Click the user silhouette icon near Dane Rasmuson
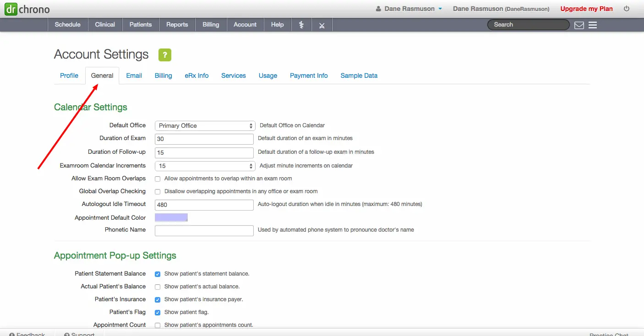644x336 pixels. (378, 8)
